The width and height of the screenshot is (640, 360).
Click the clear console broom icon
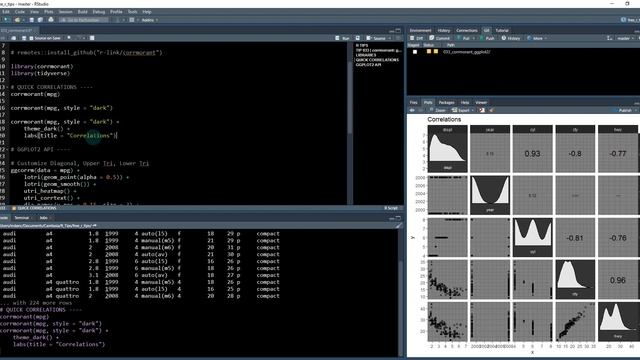coord(398,225)
